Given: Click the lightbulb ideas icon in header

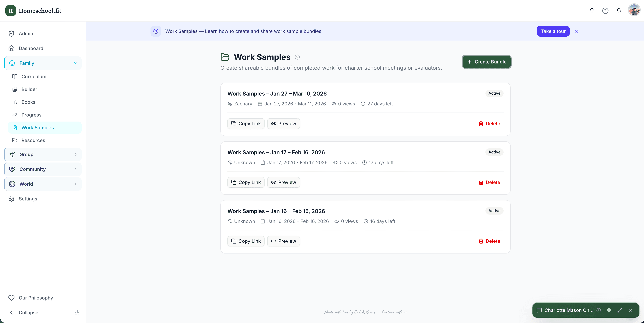Looking at the screenshot, I should point(592,11).
